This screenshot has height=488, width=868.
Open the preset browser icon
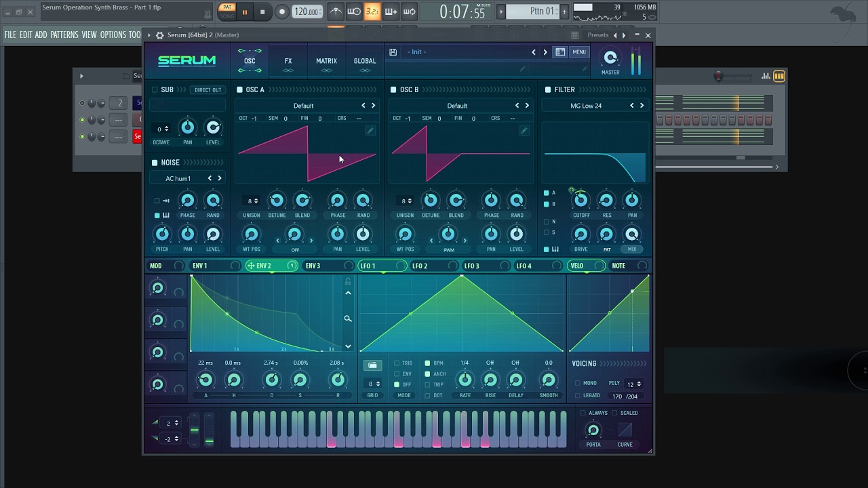pos(560,52)
